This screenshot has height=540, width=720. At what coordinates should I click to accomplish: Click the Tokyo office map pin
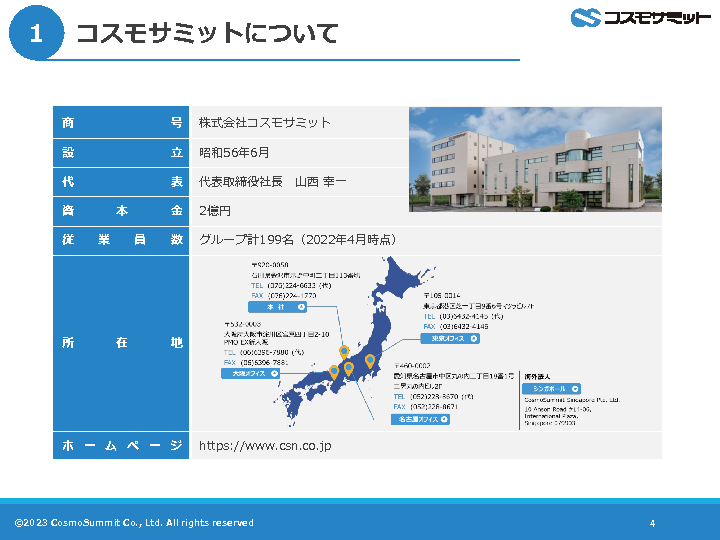(370, 360)
